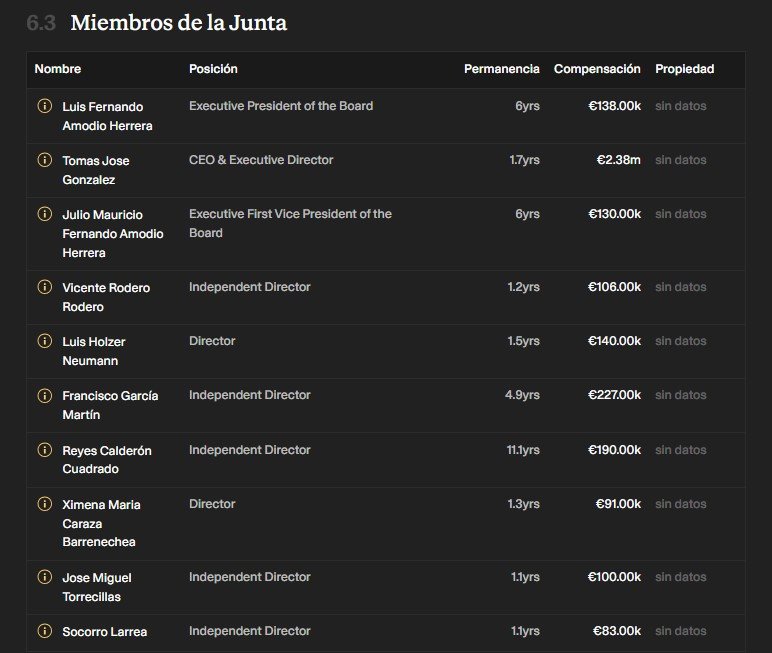The height and width of the screenshot is (653, 772).
Task: Click the Posición column header
Action: coord(213,69)
